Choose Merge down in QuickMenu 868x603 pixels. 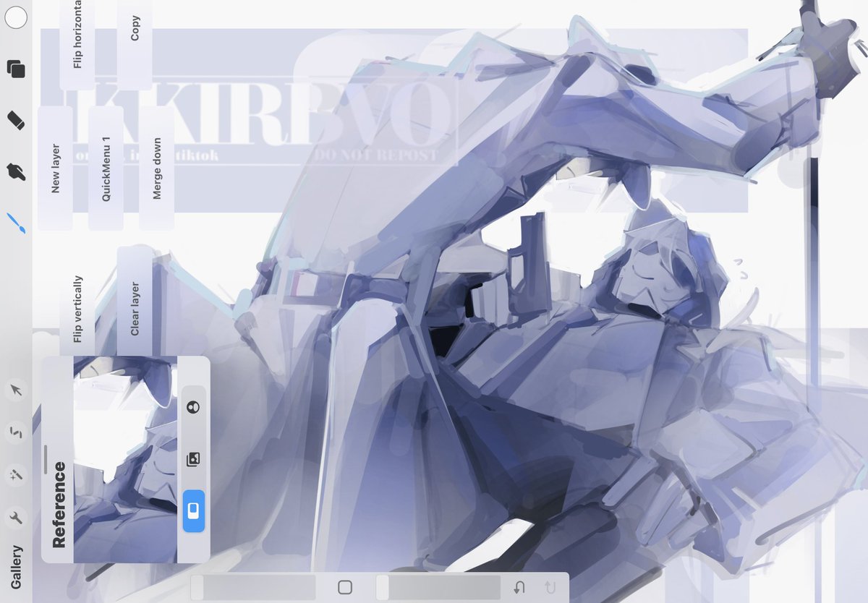pyautogui.click(x=157, y=168)
